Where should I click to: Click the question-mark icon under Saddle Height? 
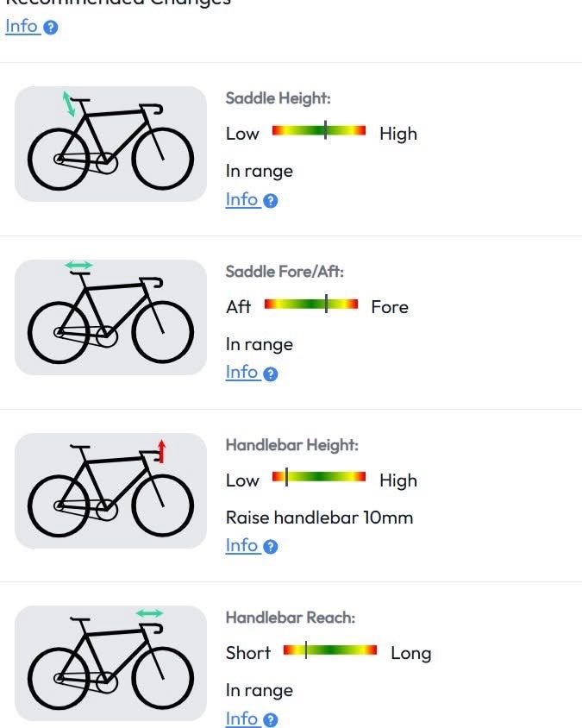pyautogui.click(x=271, y=201)
